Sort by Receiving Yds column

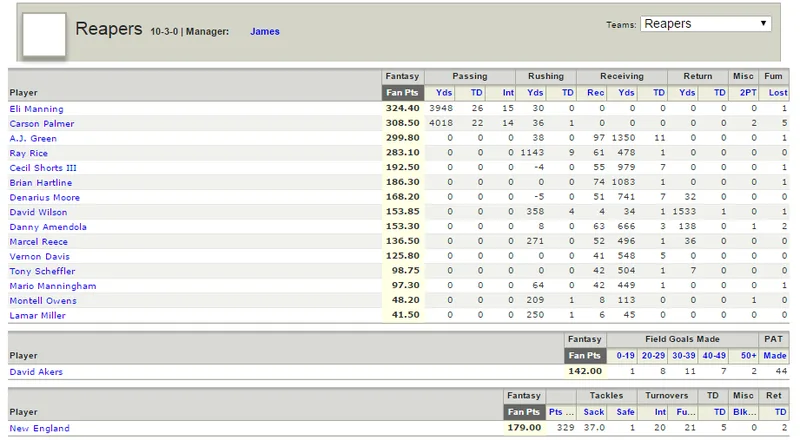click(627, 93)
